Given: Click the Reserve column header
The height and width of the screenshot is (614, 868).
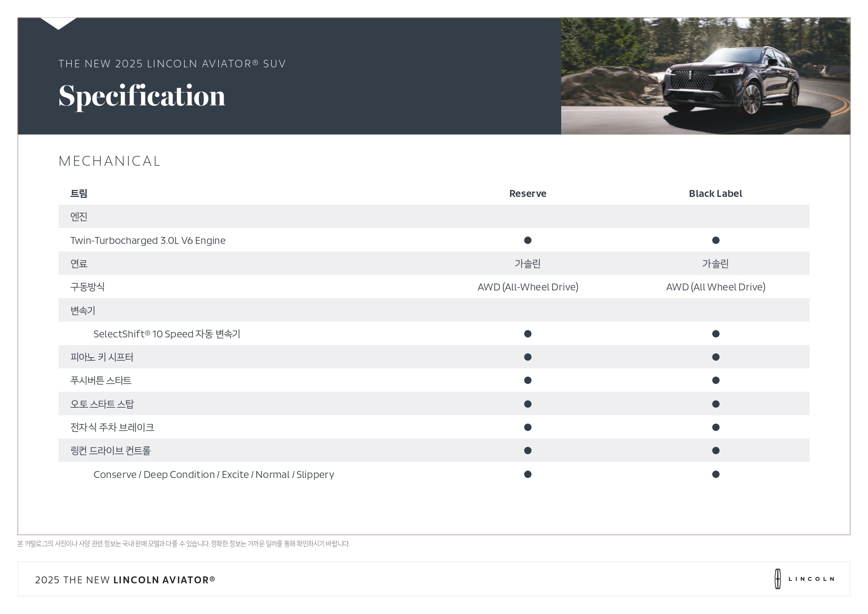Looking at the screenshot, I should tap(528, 193).
